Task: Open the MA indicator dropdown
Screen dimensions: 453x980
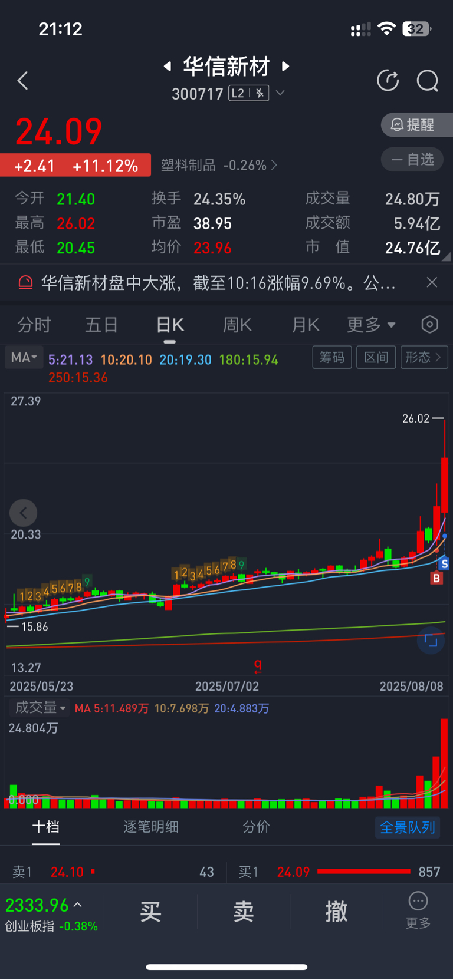Action: pyautogui.click(x=24, y=357)
